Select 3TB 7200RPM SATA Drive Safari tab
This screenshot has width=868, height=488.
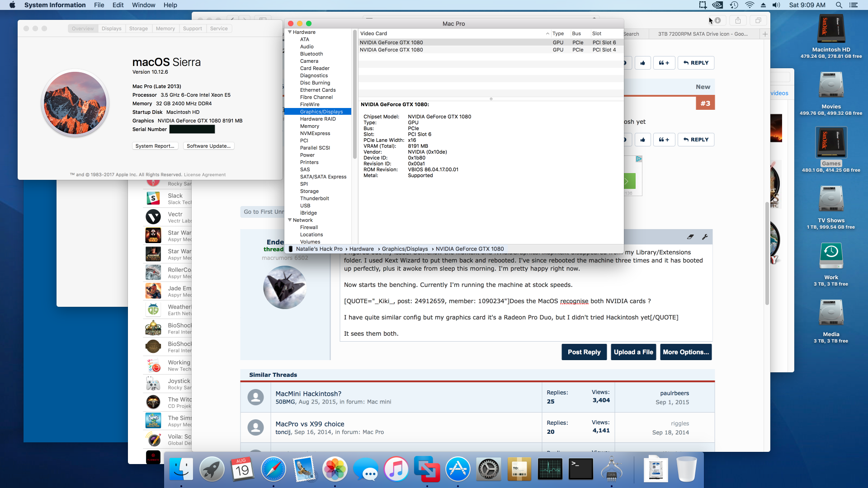pos(703,34)
